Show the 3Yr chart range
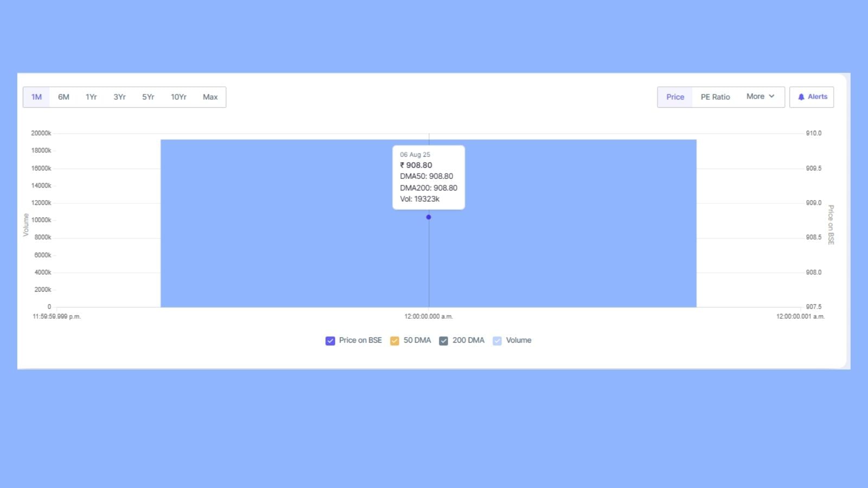 pos(119,97)
